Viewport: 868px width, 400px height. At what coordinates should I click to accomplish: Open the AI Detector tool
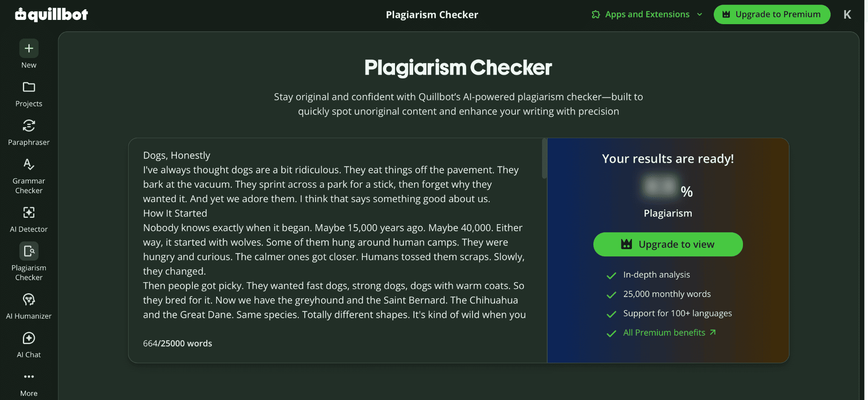click(x=29, y=219)
